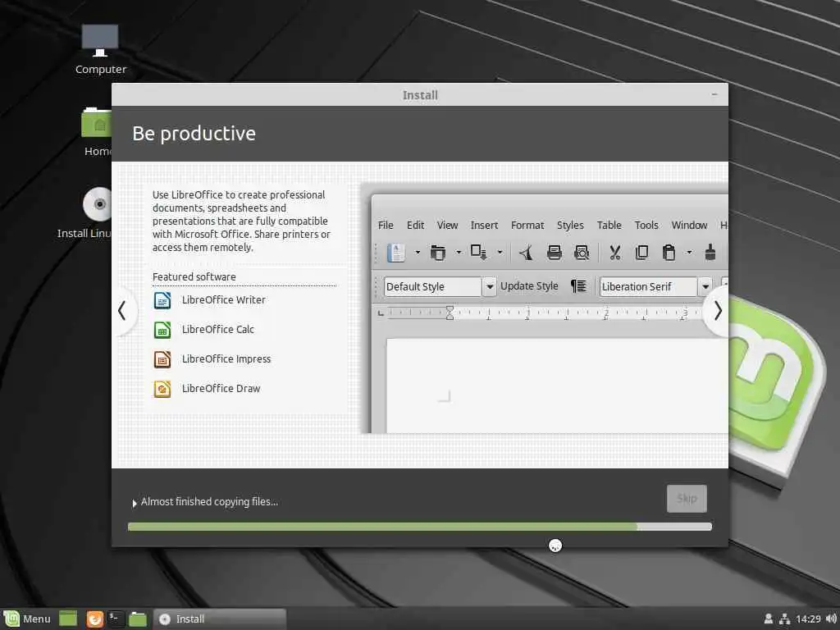
Task: Click the Show Desktop panel icon
Action: (68, 619)
